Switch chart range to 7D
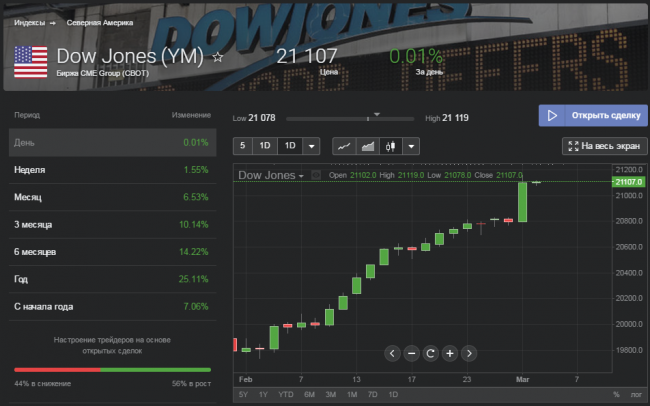 click(x=373, y=394)
